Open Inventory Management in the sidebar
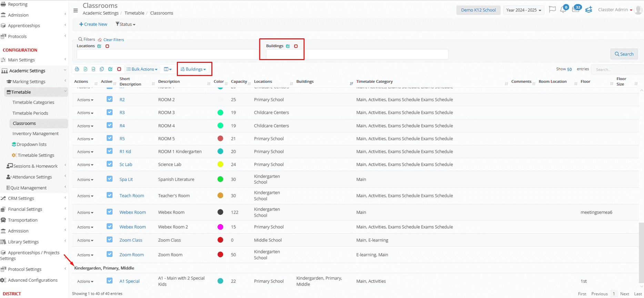Screen dimensions: 644x298 (x=36, y=134)
